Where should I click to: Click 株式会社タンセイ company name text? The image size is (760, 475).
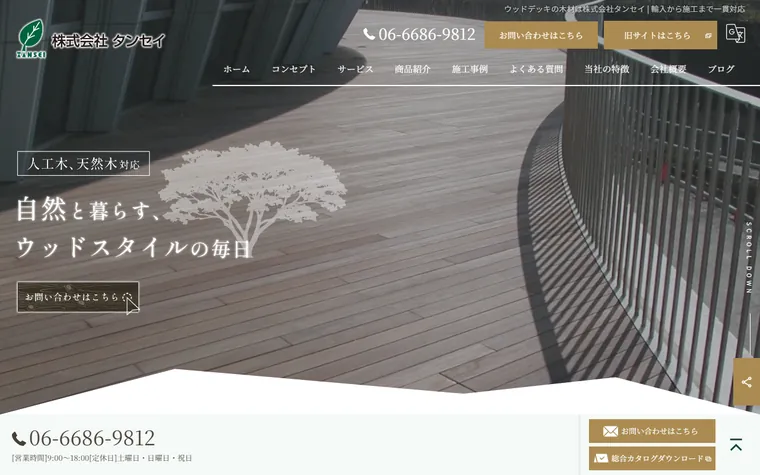click(108, 41)
